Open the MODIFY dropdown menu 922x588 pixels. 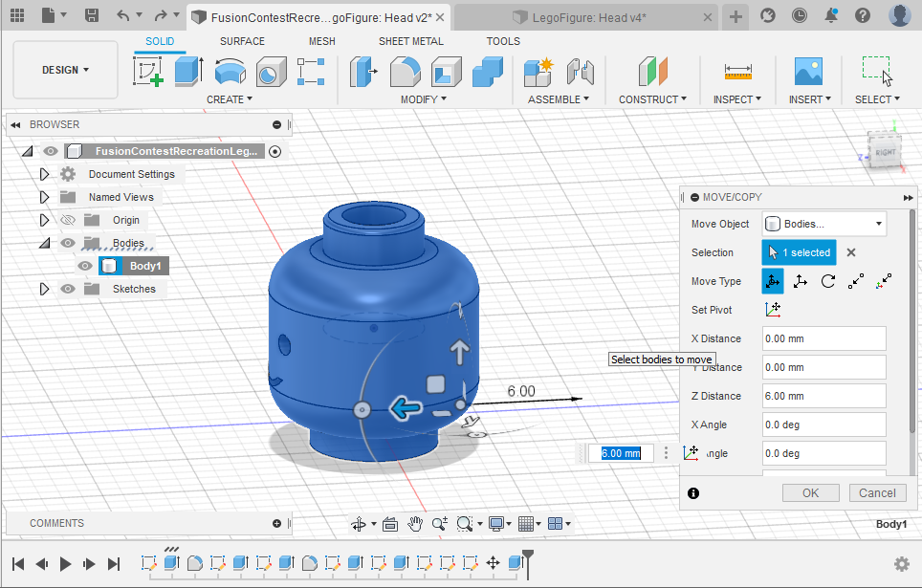[424, 99]
